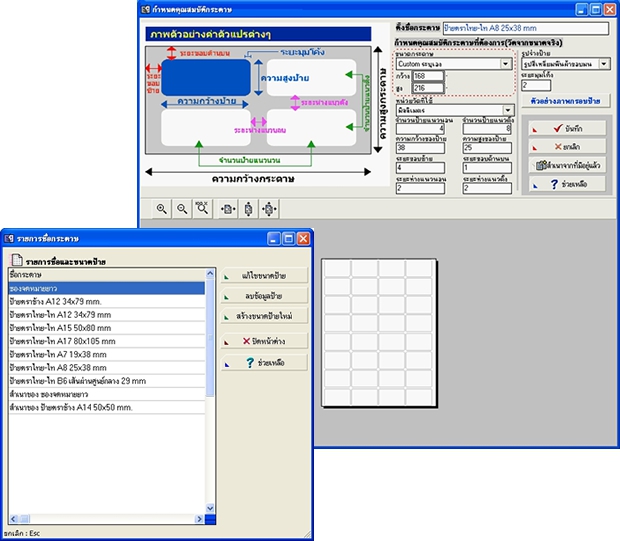Select row ending 'A12 34x79 mm.' with period

click(x=107, y=301)
